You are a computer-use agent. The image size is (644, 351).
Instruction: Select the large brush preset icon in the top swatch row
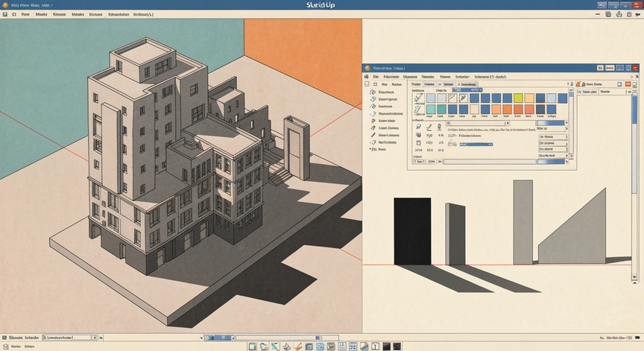(420, 98)
